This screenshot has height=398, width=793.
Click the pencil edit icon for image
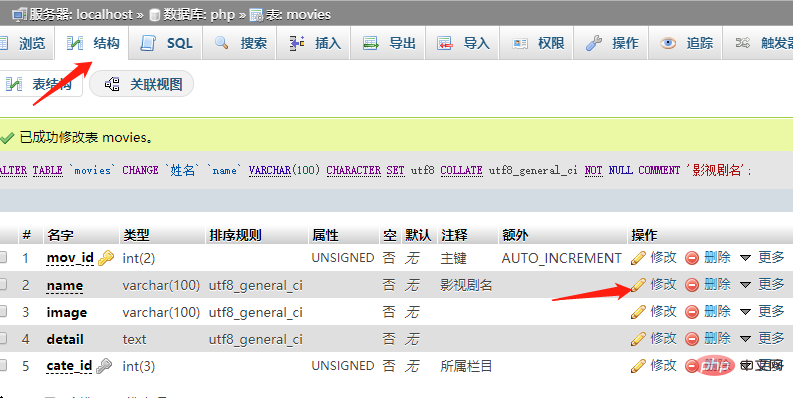point(638,312)
